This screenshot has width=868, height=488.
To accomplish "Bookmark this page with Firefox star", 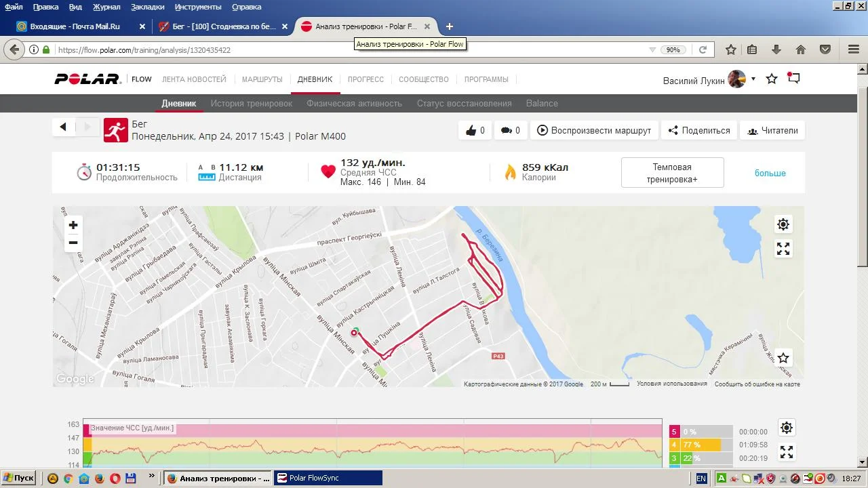I will [x=731, y=49].
